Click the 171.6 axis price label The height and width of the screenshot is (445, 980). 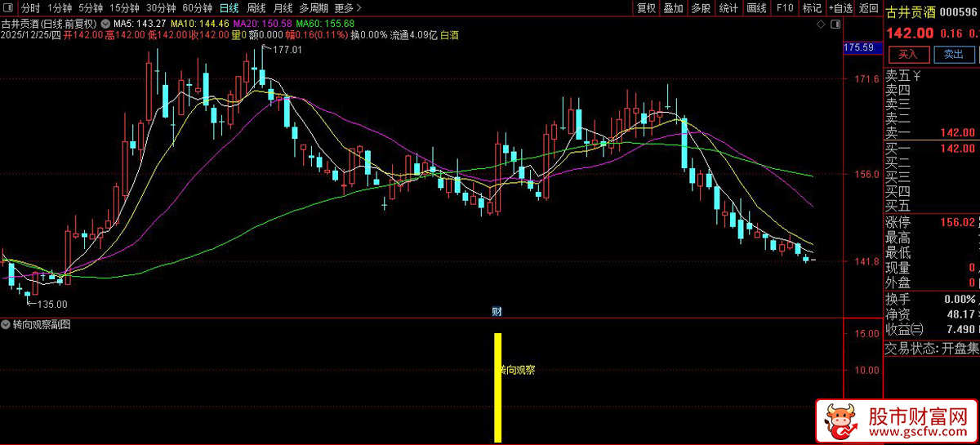click(x=866, y=79)
